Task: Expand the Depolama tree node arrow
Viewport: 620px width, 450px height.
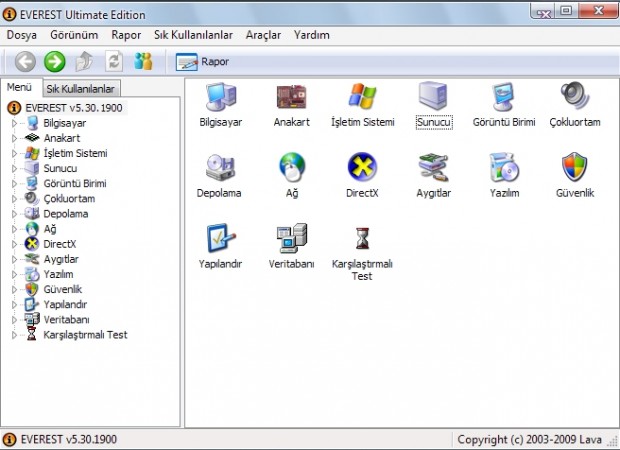Action: pyautogui.click(x=14, y=214)
